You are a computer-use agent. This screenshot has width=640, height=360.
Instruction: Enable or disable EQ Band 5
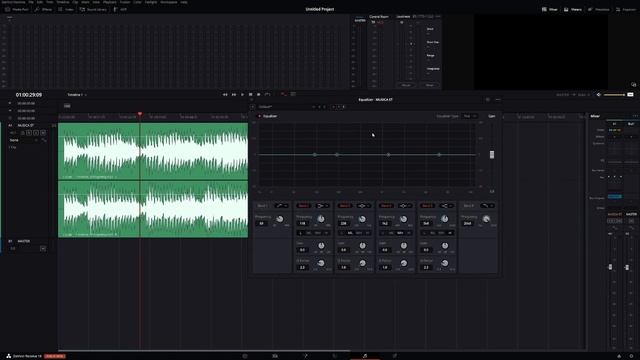tap(427, 206)
